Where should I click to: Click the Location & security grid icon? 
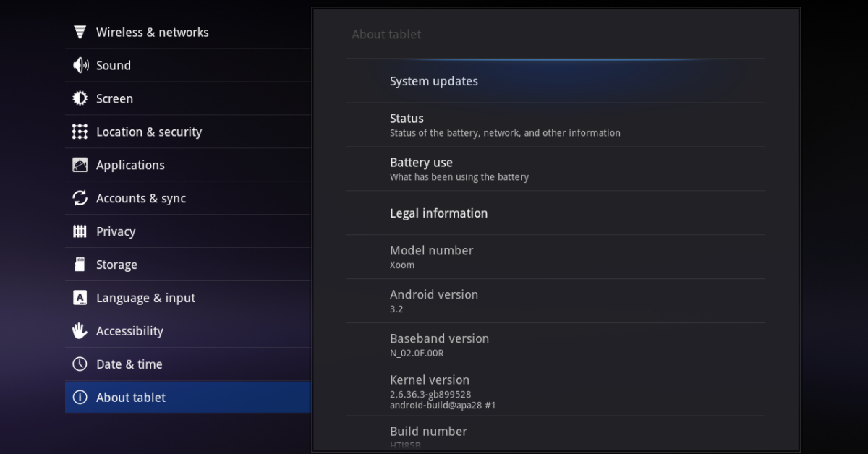click(80, 132)
